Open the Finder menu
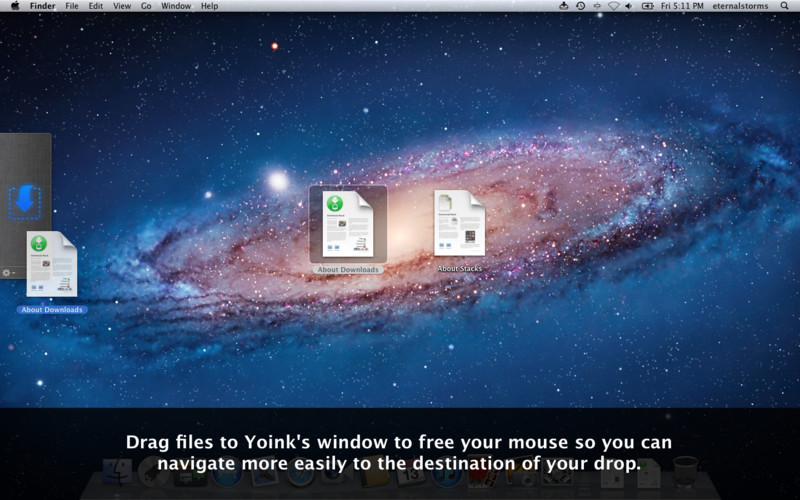This screenshot has width=800, height=500. pos(43,6)
